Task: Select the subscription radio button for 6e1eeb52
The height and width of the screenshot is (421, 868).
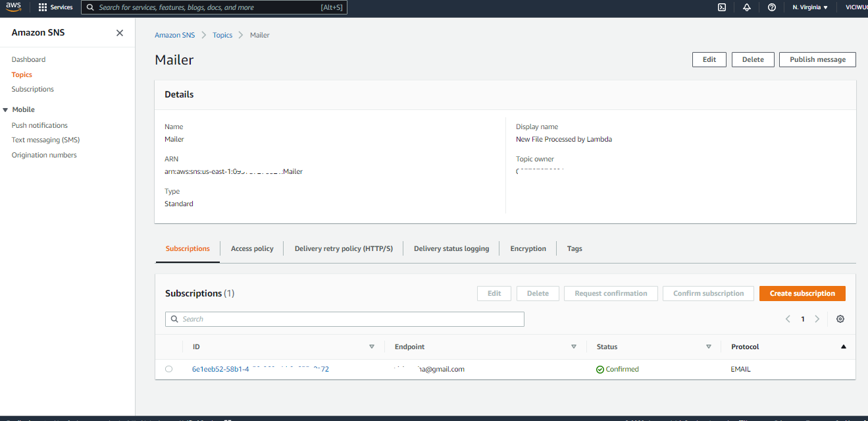Action: tap(169, 369)
